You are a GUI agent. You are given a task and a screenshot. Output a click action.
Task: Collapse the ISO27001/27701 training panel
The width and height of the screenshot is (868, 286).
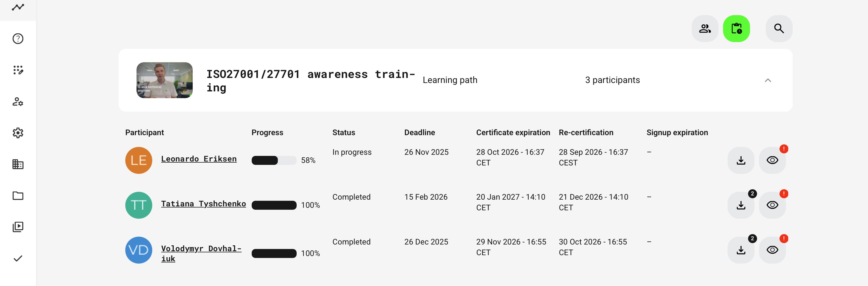[768, 80]
